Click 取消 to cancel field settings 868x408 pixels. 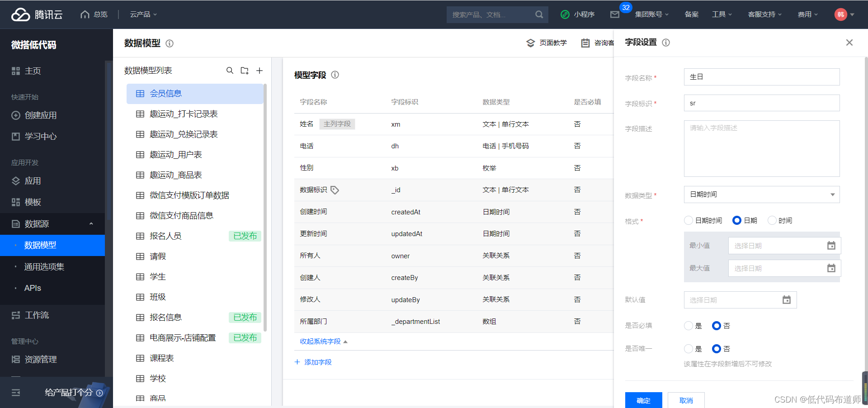coord(686,400)
